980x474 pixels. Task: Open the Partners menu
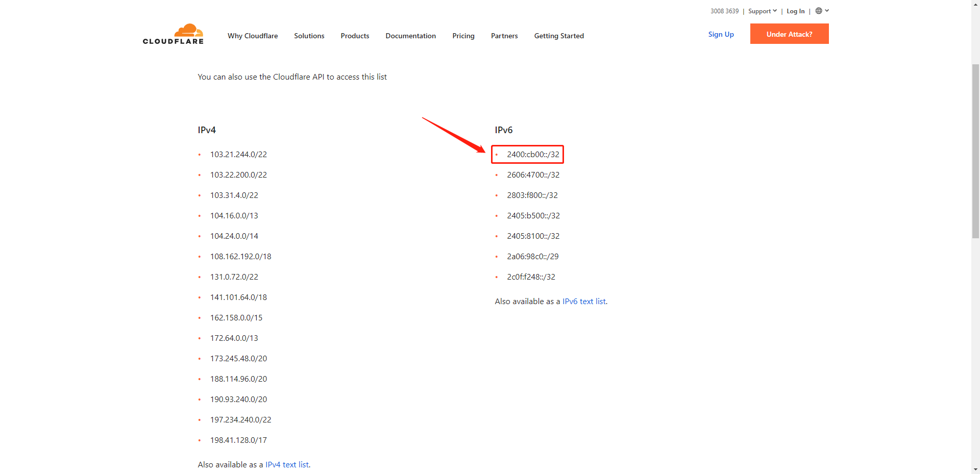click(504, 36)
